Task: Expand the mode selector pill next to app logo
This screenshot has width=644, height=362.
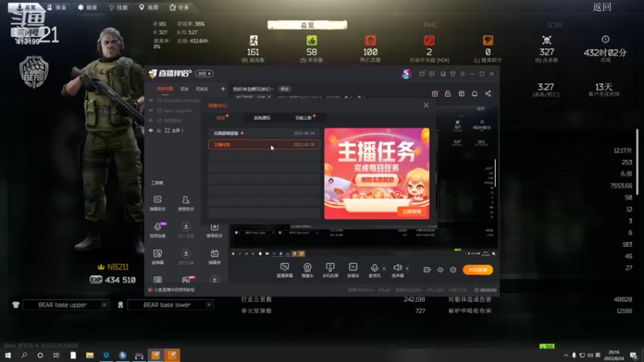Action: pos(204,73)
